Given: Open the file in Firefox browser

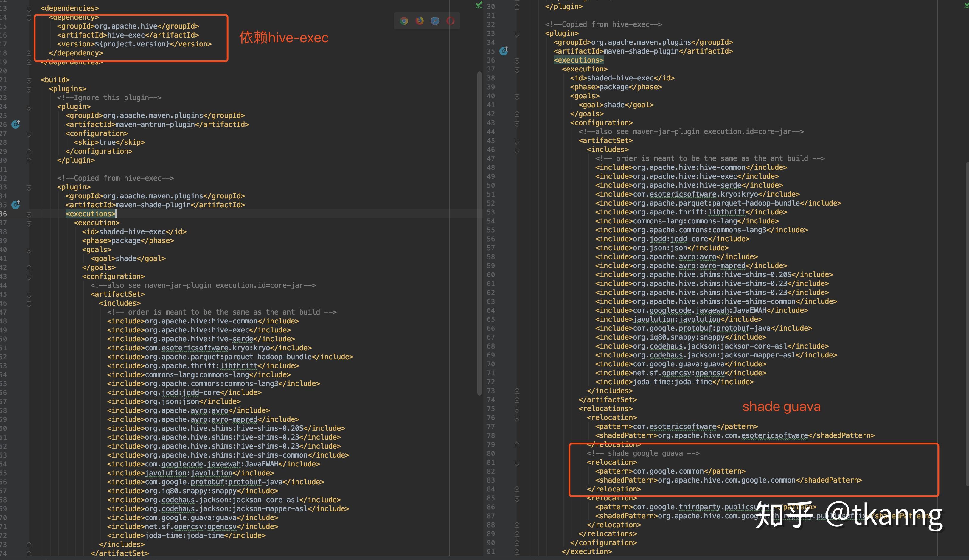Looking at the screenshot, I should 420,21.
